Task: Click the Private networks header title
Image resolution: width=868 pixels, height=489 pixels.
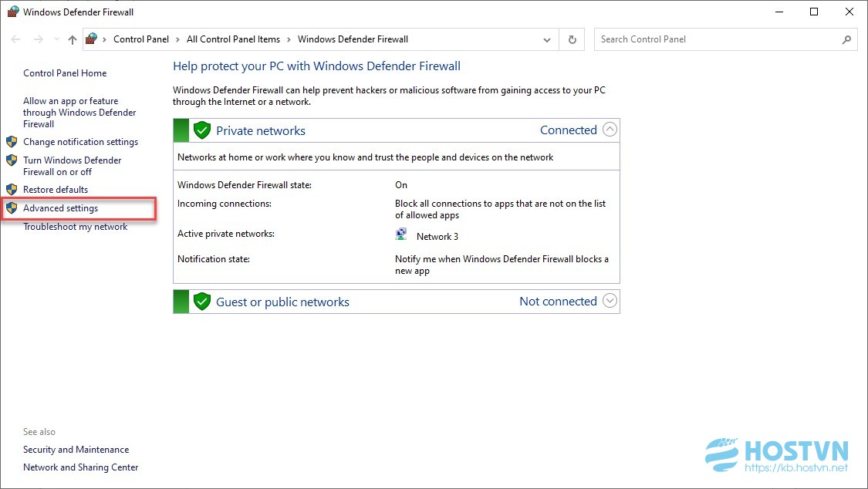Action: point(261,130)
